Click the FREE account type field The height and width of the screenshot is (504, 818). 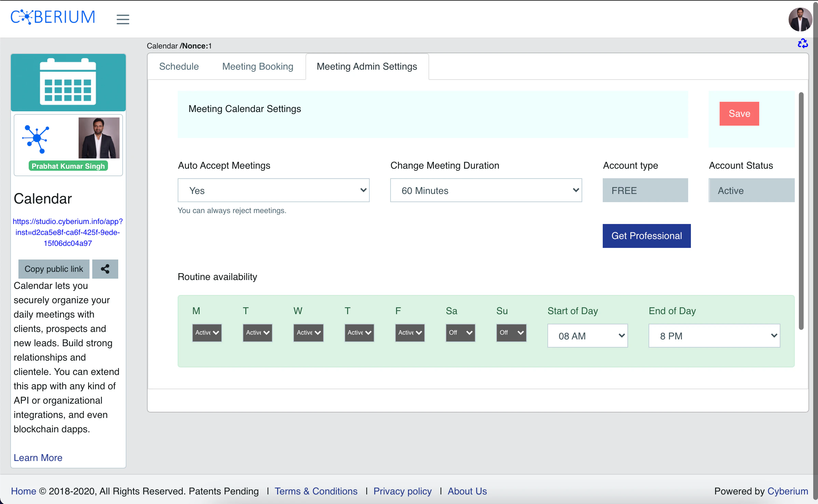645,190
